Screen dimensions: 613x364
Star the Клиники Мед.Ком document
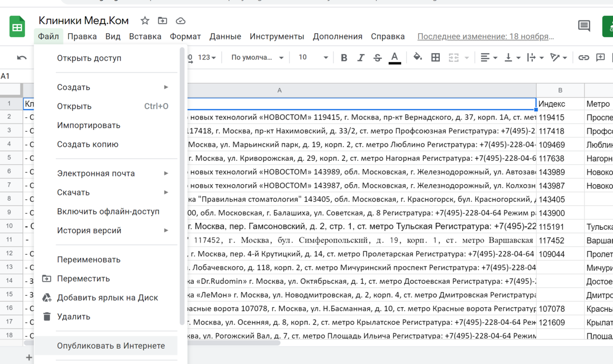pos(145,21)
